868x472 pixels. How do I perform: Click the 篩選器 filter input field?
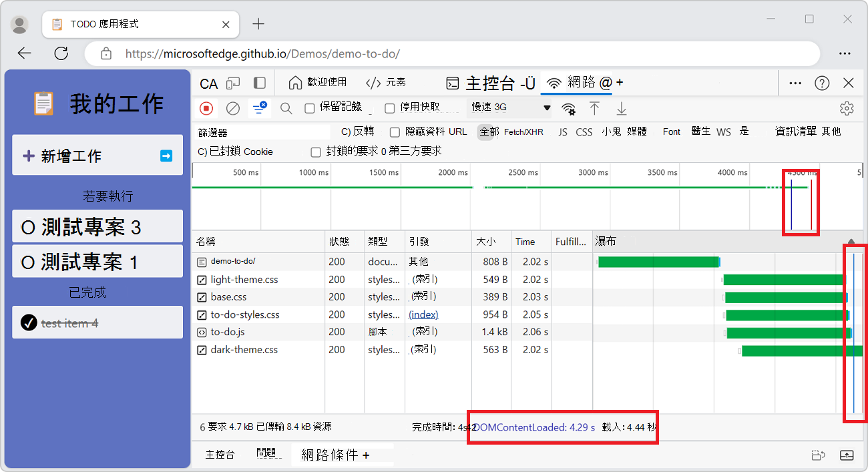(x=260, y=131)
